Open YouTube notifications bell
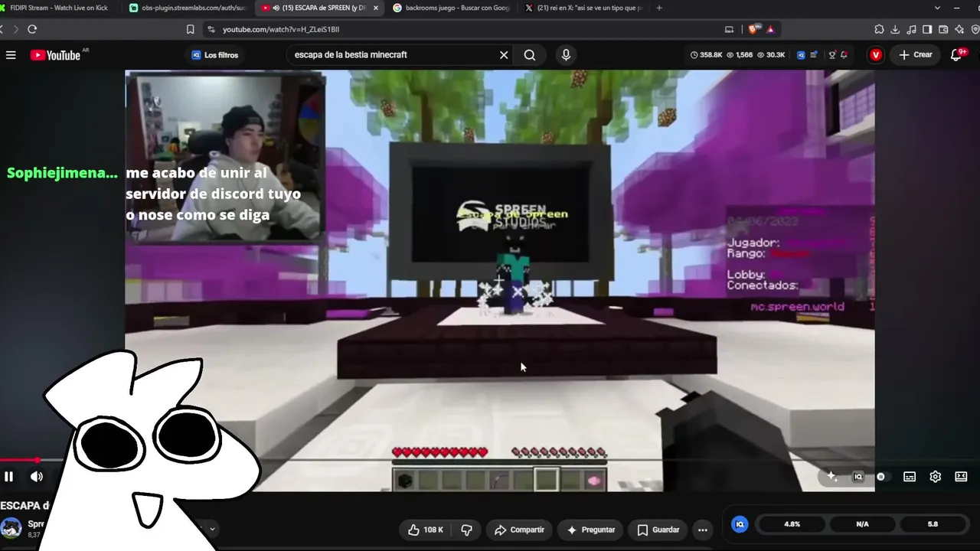Image resolution: width=980 pixels, height=551 pixels. point(957,55)
